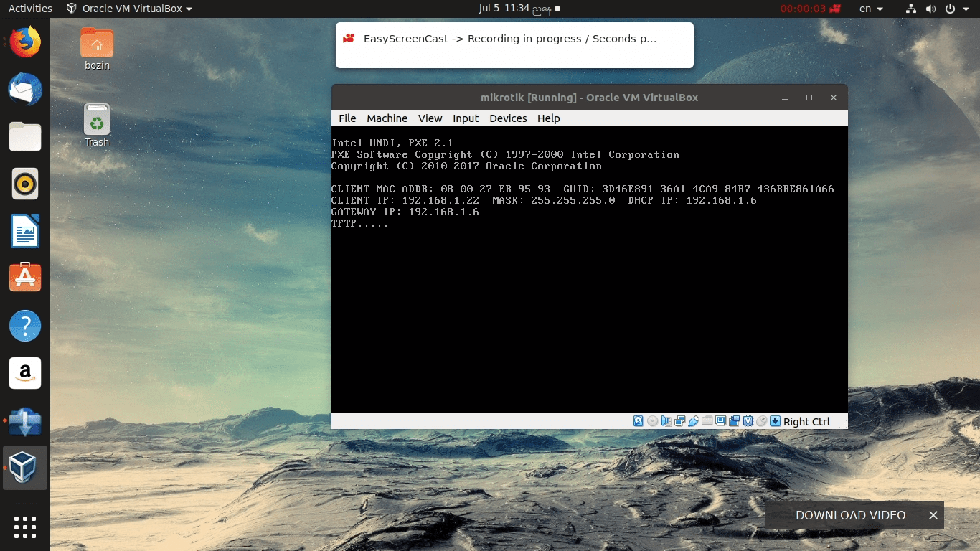
Task: Click the keyboard host-key status icon
Action: click(x=774, y=421)
